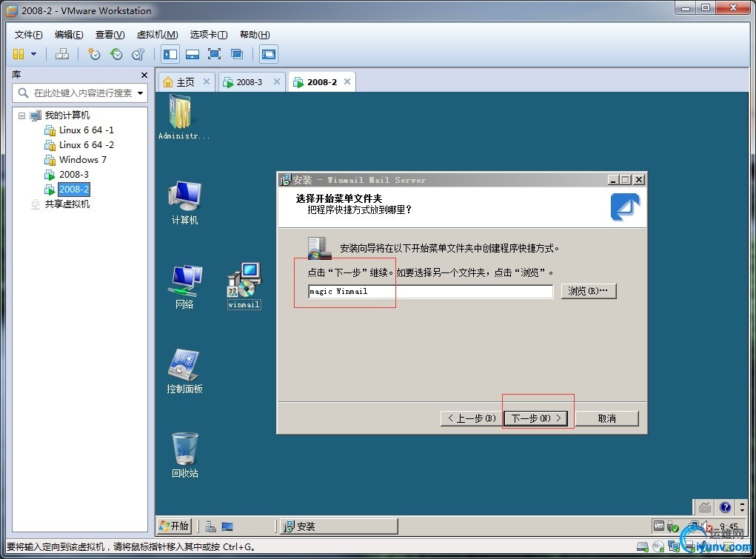Open the 选项卡(T) menu
This screenshot has width=756, height=559.
coord(209,35)
